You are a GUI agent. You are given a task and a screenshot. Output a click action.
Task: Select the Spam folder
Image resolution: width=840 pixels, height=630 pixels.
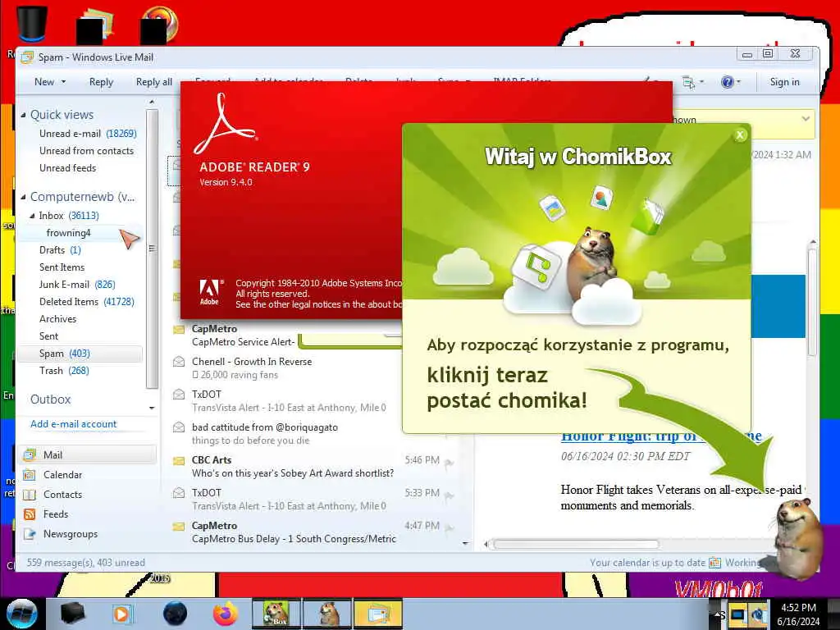(80, 354)
